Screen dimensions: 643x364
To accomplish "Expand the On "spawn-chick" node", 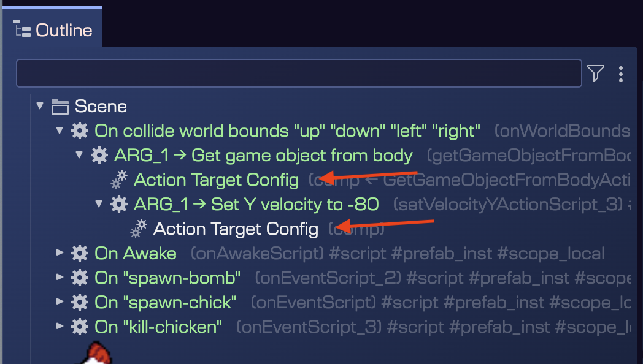I will [x=59, y=302].
